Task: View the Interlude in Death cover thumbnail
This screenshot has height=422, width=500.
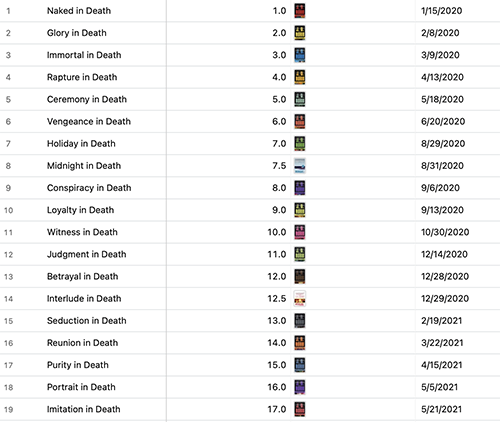Action: click(300, 298)
